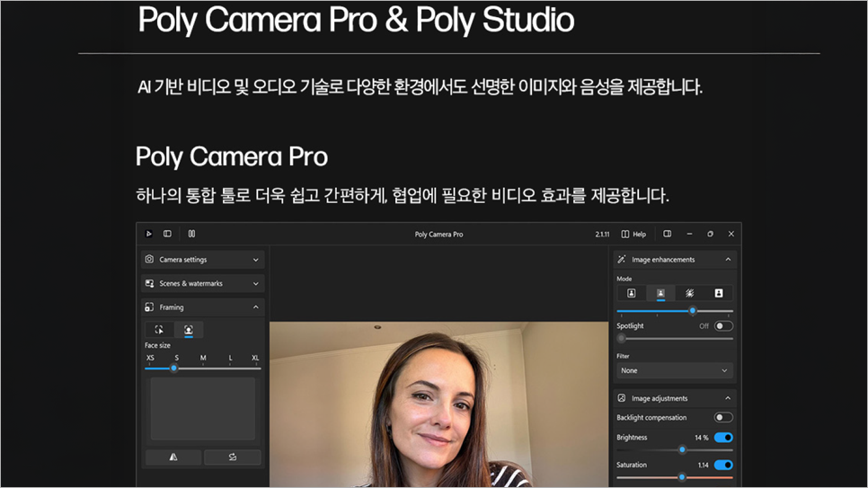
Task: Click the Image adjustments section icon
Action: click(x=622, y=398)
